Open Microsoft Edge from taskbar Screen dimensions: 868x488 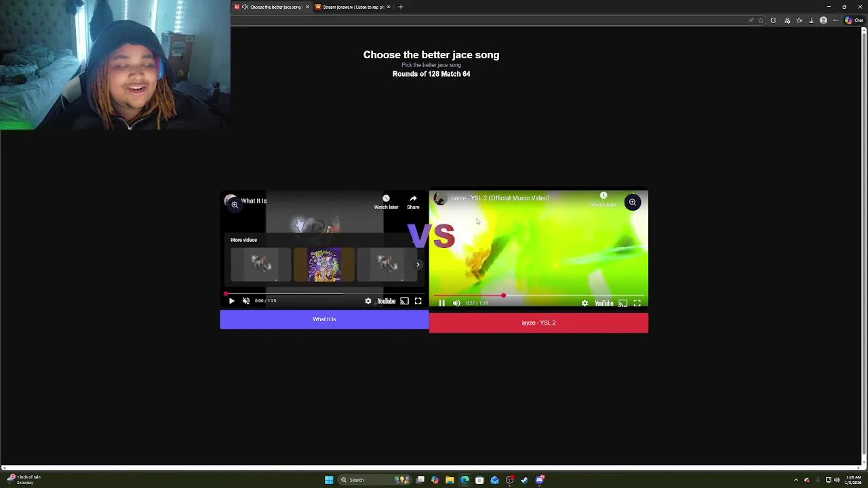[x=465, y=480]
